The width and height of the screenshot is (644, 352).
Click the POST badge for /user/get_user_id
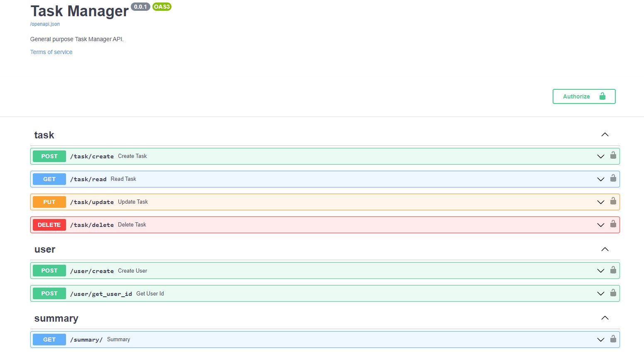[x=49, y=293]
